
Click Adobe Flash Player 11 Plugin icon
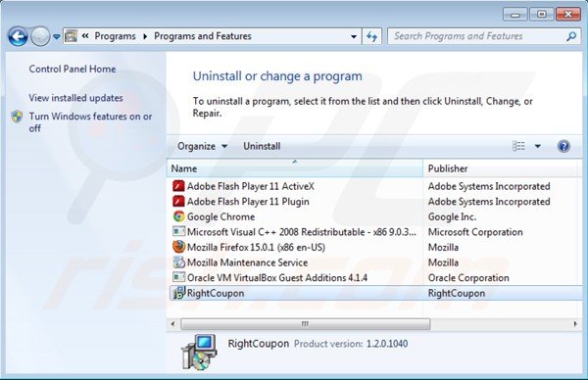178,201
